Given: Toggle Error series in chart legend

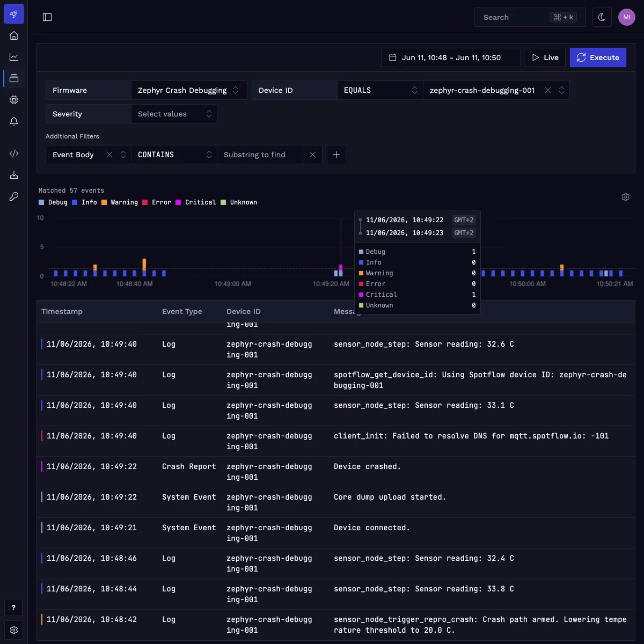Looking at the screenshot, I should point(157,202).
